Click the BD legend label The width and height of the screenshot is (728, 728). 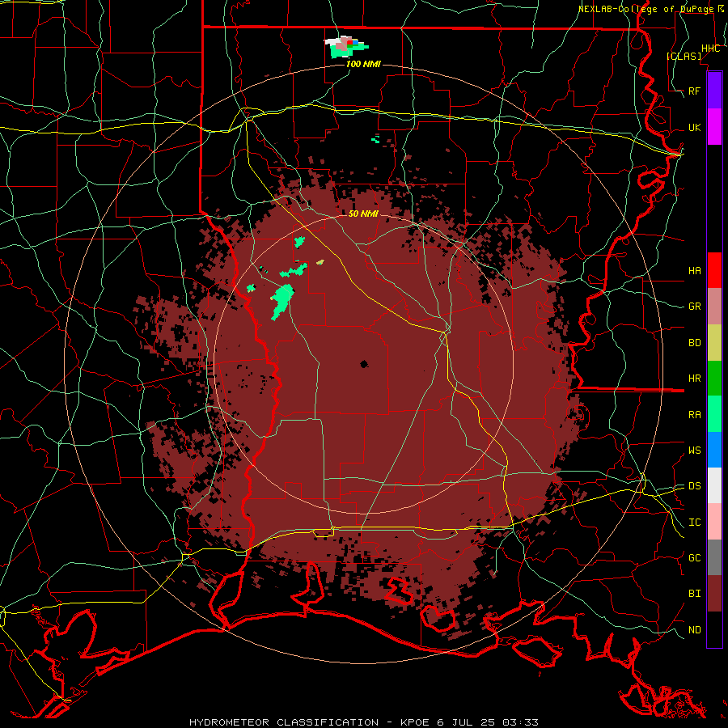pyautogui.click(x=695, y=343)
